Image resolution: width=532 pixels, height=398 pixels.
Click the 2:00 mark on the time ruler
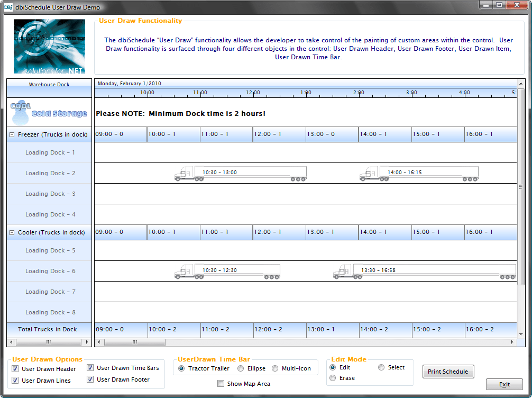coord(359,93)
